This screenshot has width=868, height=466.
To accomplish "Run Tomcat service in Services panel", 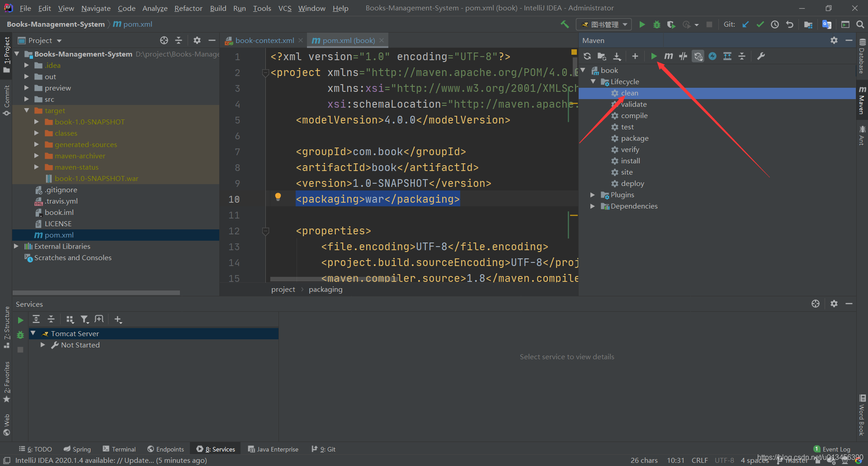I will pyautogui.click(x=20, y=320).
